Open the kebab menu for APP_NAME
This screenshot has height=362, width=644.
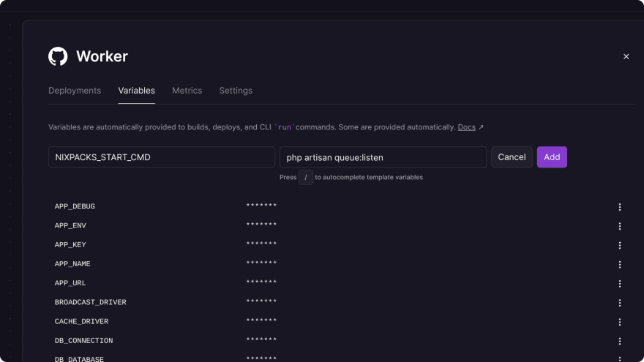[620, 264]
